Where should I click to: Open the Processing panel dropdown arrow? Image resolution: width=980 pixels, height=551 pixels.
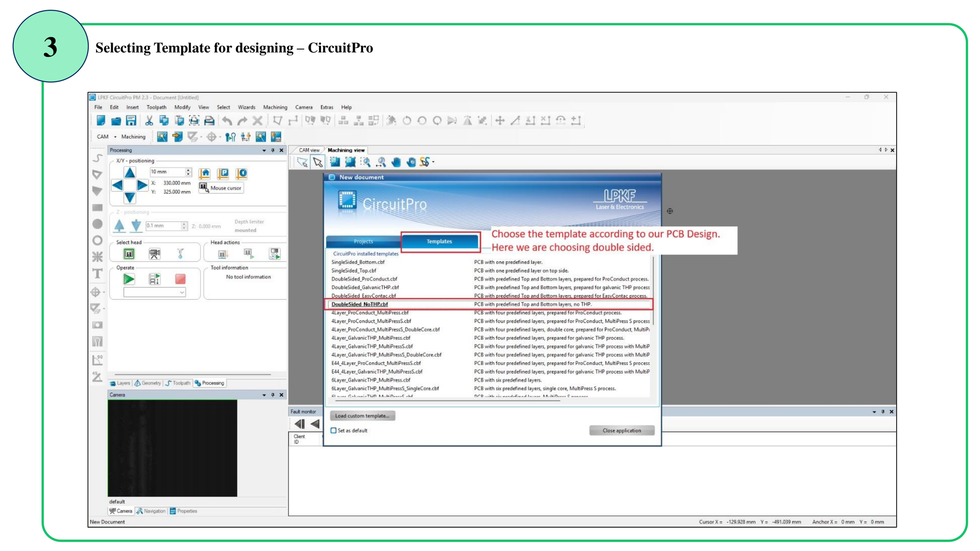click(264, 150)
